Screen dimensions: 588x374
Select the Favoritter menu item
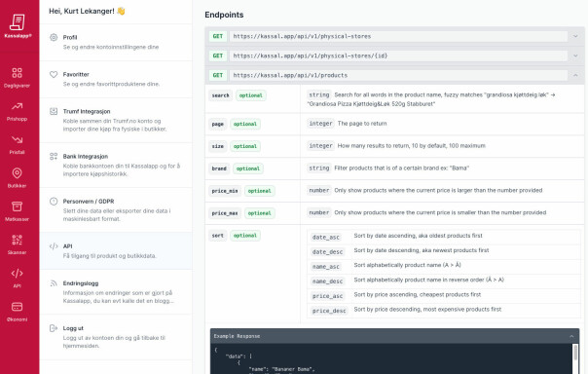click(116, 79)
